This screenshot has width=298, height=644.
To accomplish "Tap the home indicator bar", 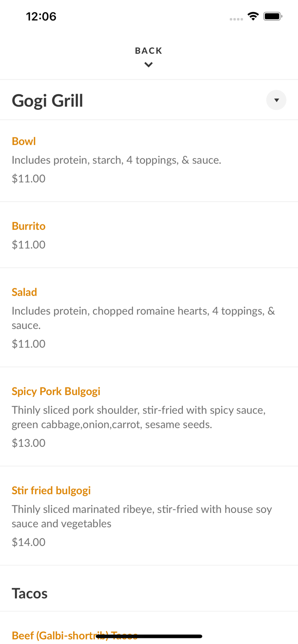I will point(149,636).
